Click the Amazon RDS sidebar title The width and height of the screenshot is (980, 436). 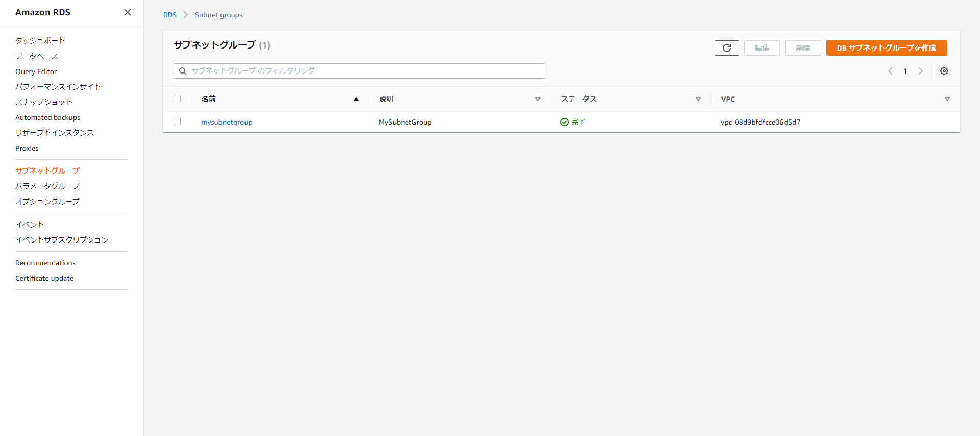[x=43, y=12]
